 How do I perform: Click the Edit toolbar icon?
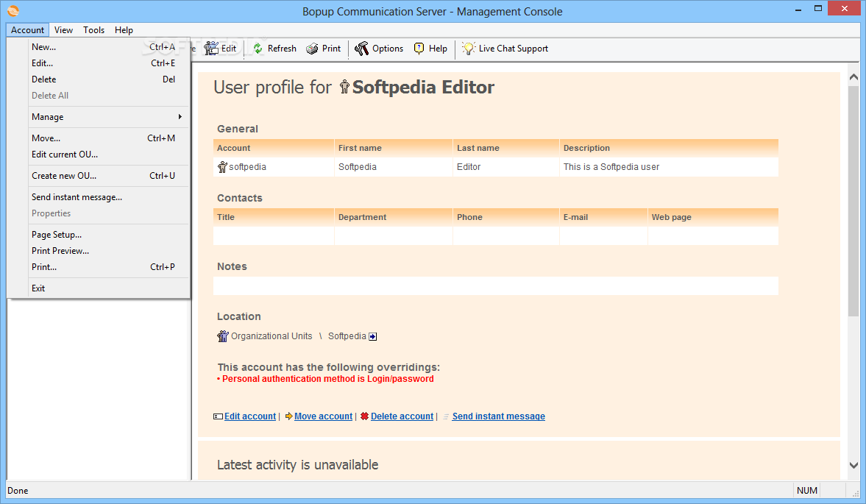(211, 49)
